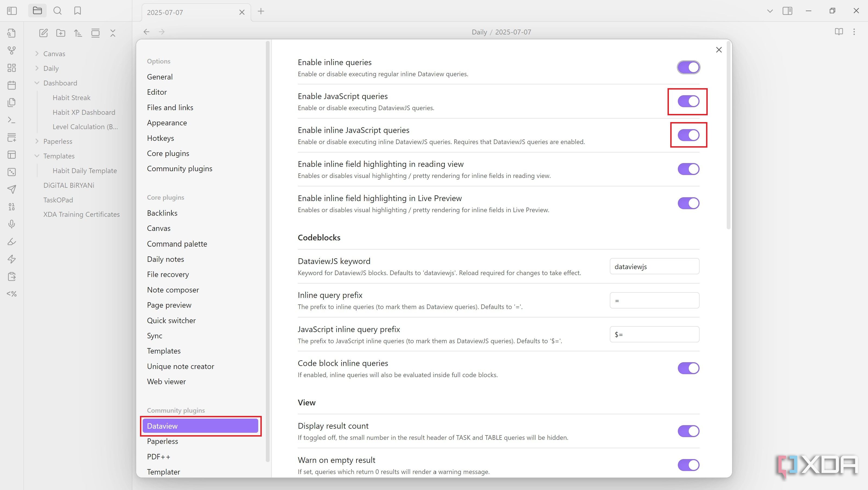Image resolution: width=868 pixels, height=490 pixels.
Task: Change sort order icon in explorer
Action: point(78,33)
